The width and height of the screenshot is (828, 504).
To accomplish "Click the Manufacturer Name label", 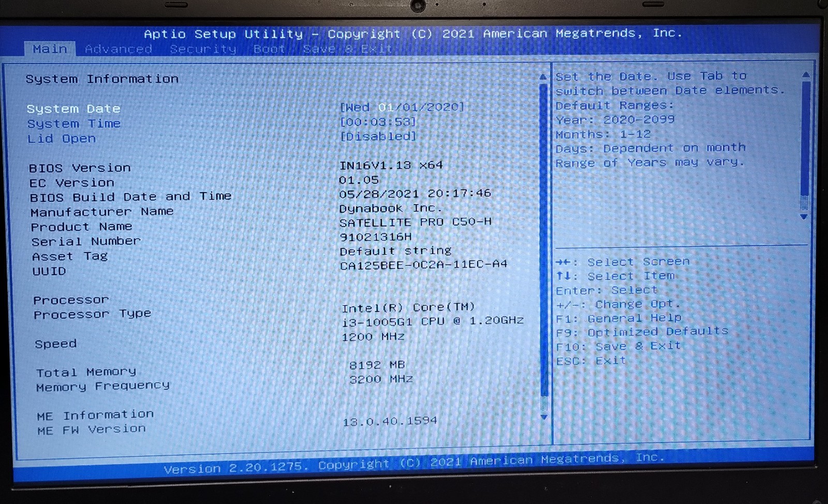I will coord(102,212).
